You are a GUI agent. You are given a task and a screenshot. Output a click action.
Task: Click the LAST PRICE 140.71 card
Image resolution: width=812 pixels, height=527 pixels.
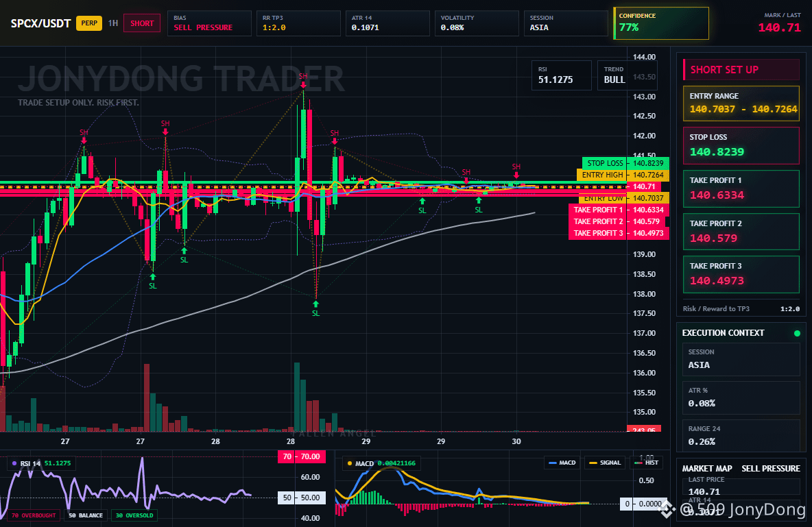[x=741, y=486]
